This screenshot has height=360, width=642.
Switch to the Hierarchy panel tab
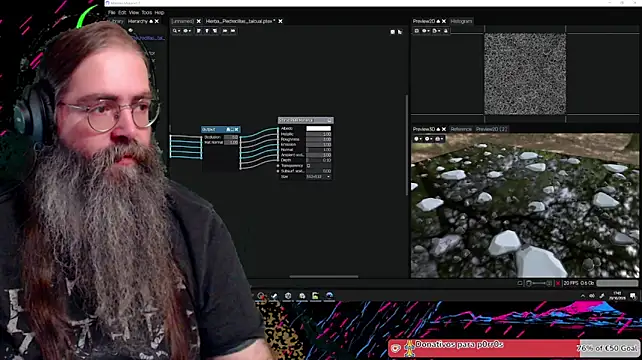[x=138, y=21]
